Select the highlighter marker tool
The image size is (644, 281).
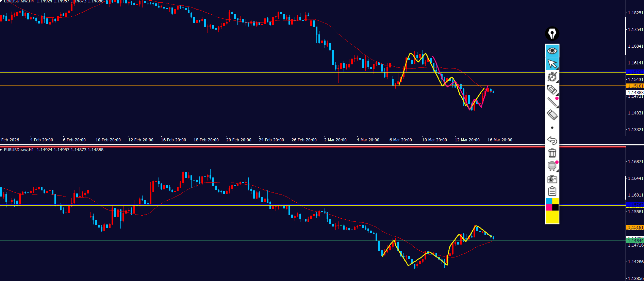point(552,90)
